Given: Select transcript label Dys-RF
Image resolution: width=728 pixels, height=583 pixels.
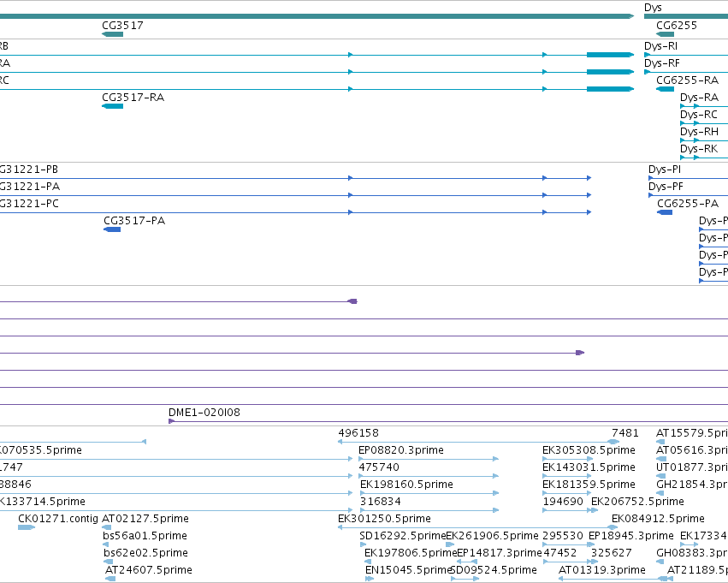Looking at the screenshot, I should click(661, 63).
